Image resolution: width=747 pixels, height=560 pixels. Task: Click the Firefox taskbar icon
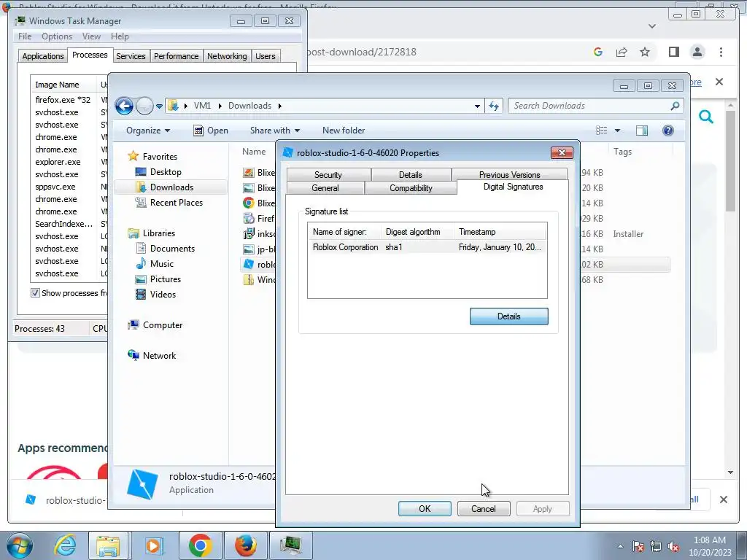click(x=245, y=545)
